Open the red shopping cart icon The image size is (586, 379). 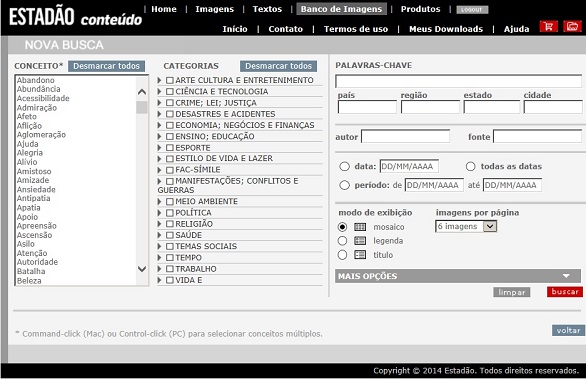tap(549, 27)
